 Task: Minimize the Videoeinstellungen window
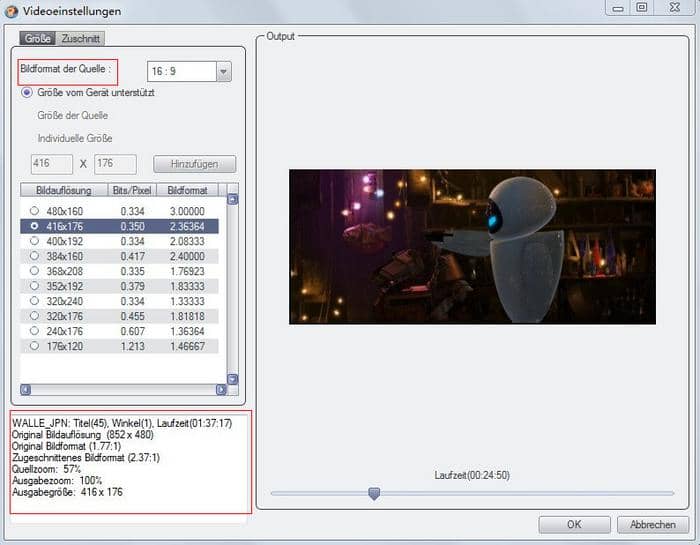(618, 8)
